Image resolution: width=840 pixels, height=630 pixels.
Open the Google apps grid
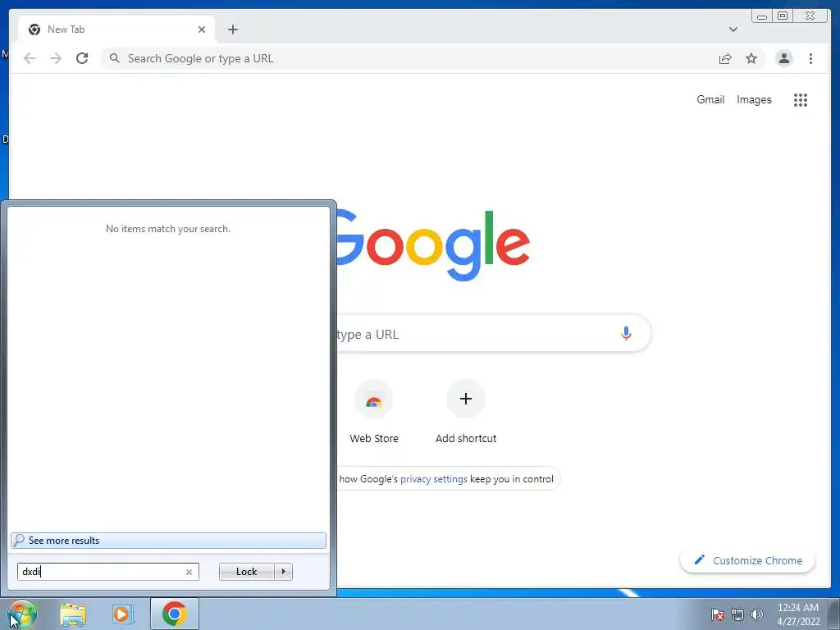[801, 99]
